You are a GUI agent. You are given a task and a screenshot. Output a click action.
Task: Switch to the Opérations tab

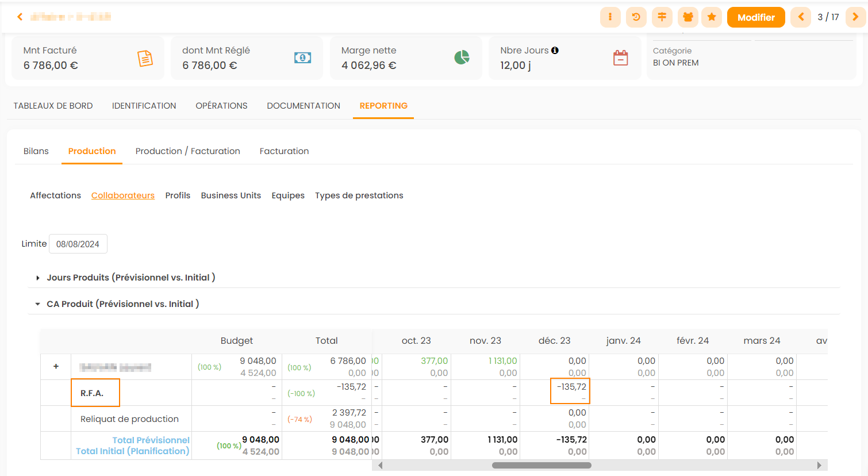pyautogui.click(x=221, y=106)
